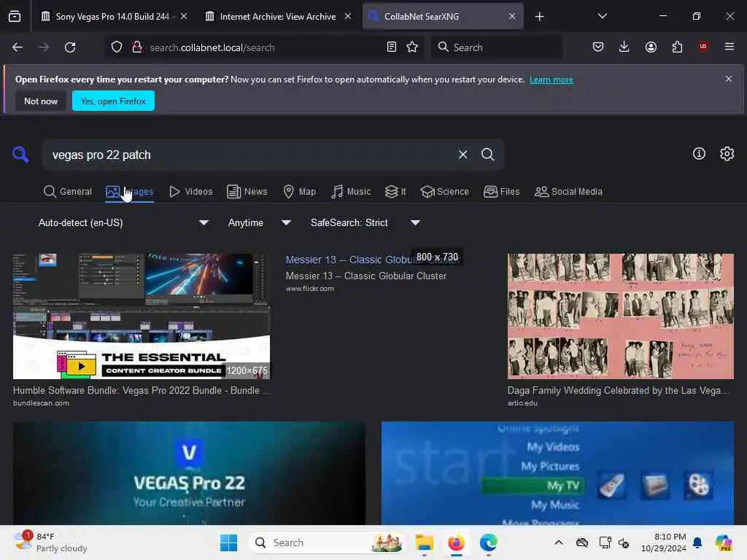Open the Firefox account icon

651,47
